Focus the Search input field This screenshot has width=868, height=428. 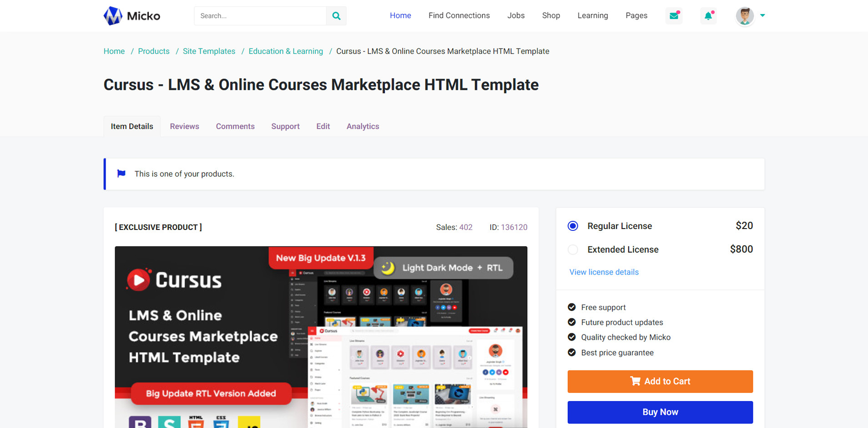click(260, 16)
